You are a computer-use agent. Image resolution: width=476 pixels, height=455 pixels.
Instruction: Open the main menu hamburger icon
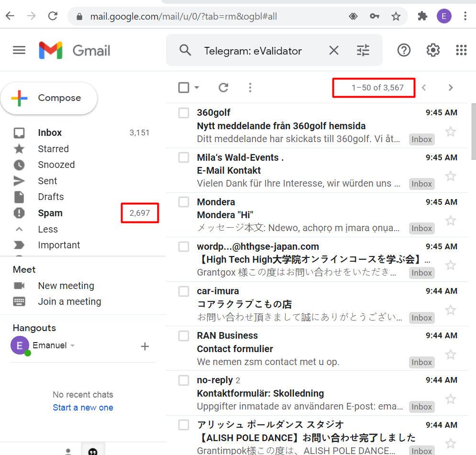[x=19, y=50]
